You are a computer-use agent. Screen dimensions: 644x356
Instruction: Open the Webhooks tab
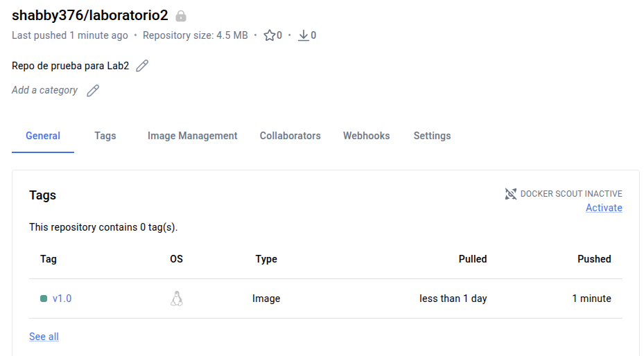[366, 136]
